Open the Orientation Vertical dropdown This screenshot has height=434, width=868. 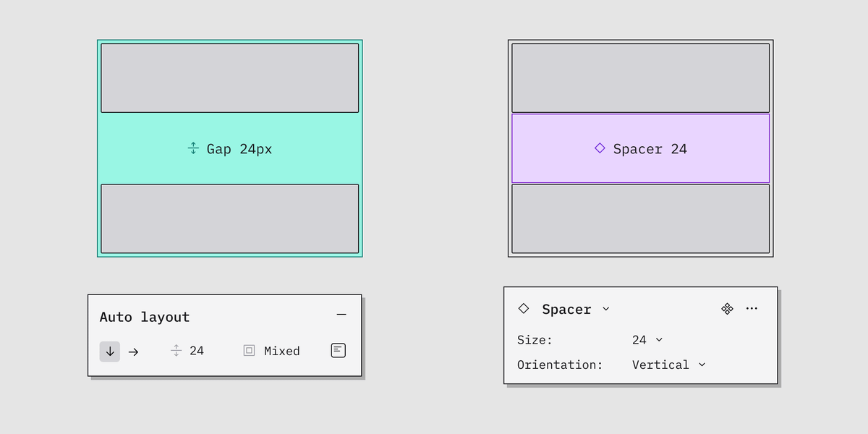click(x=668, y=365)
